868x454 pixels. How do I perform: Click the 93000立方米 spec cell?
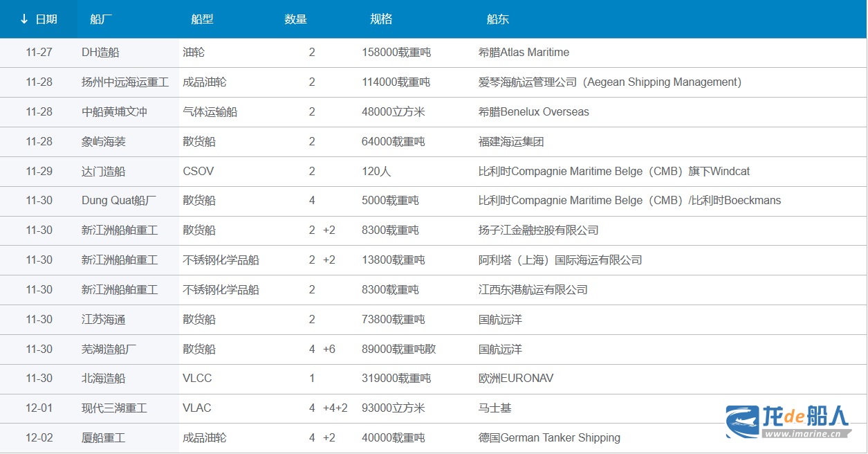tap(394, 408)
